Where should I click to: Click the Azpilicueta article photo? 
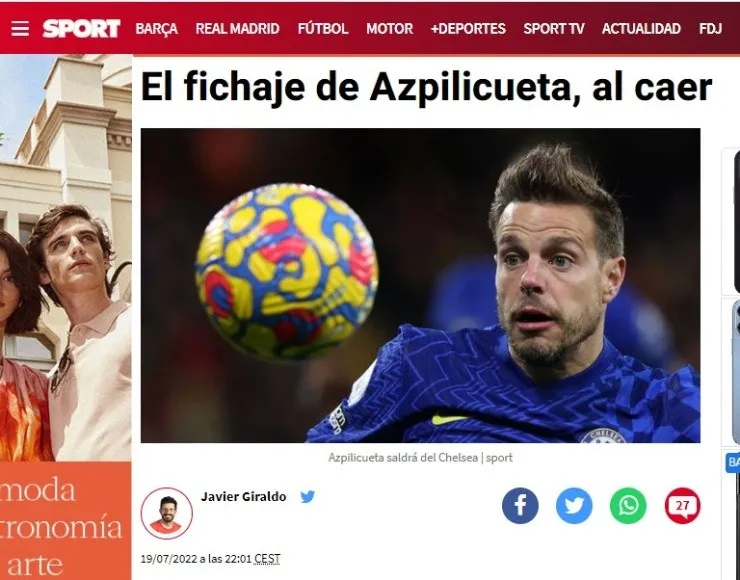point(420,285)
